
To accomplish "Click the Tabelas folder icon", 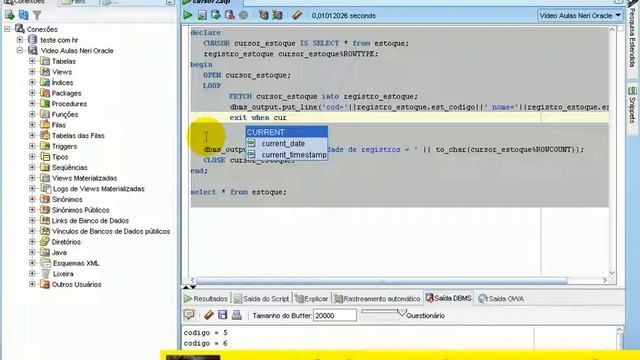I will (45, 61).
